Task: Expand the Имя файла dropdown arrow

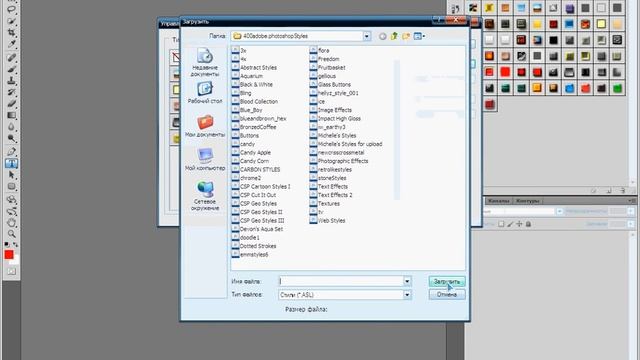Action: tap(407, 281)
